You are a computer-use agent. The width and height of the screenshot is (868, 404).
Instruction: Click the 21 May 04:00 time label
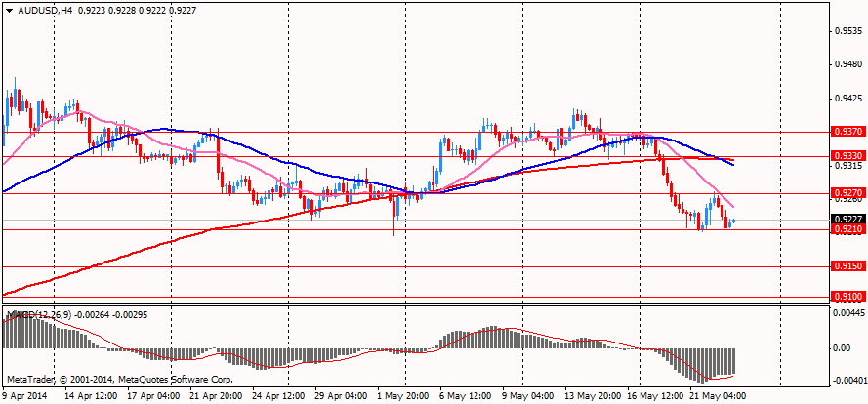click(718, 396)
